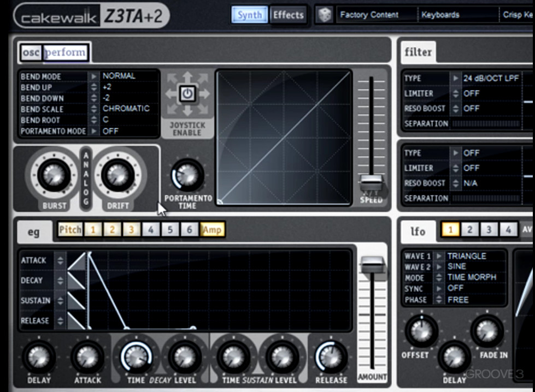This screenshot has height=392, width=535.
Task: Open the Effects page
Action: 288,15
